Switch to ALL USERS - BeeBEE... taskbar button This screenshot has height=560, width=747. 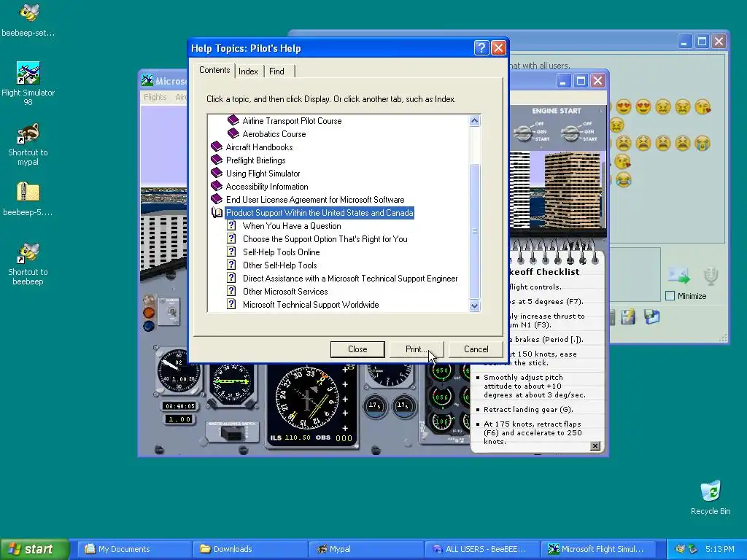point(481,549)
